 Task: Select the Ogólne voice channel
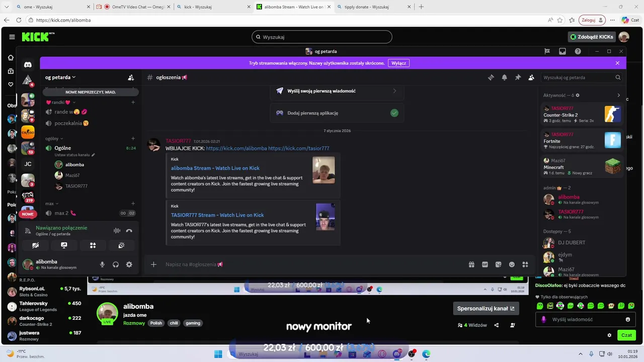[x=90, y=148]
